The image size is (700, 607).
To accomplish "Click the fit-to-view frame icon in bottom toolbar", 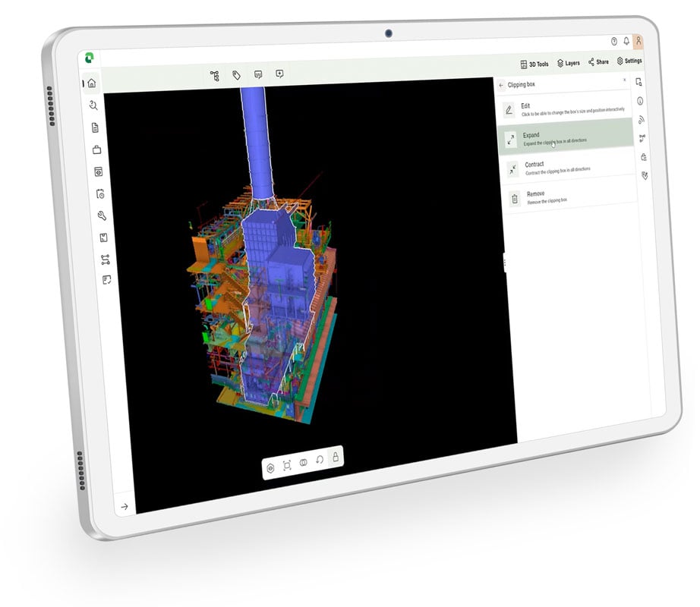I will click(x=287, y=466).
